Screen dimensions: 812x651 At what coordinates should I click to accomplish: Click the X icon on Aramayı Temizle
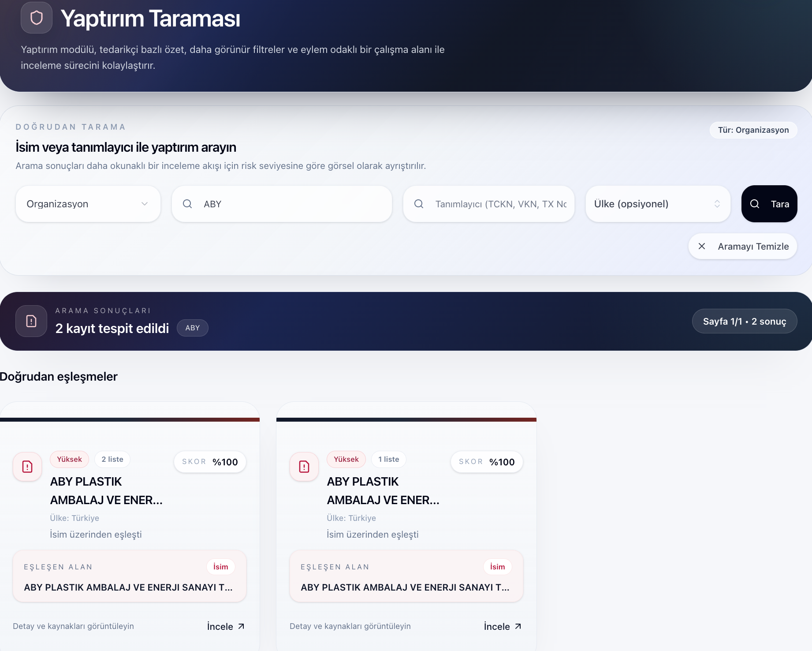click(702, 246)
